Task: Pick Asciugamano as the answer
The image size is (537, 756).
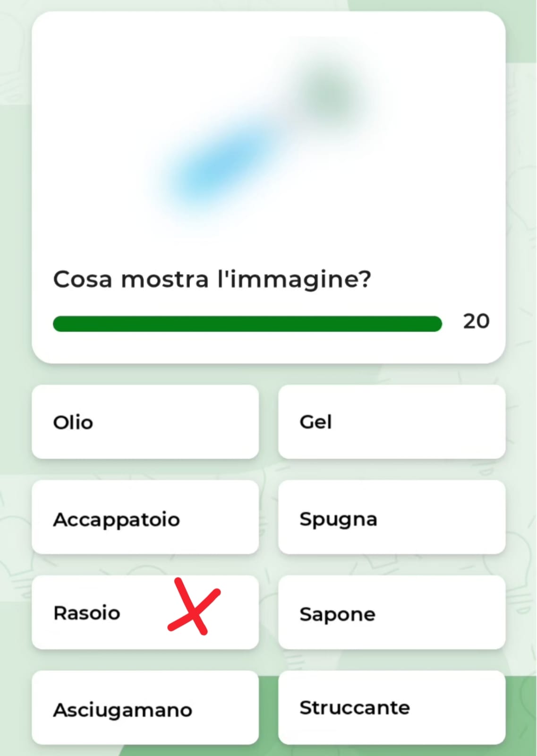Action: click(x=145, y=708)
